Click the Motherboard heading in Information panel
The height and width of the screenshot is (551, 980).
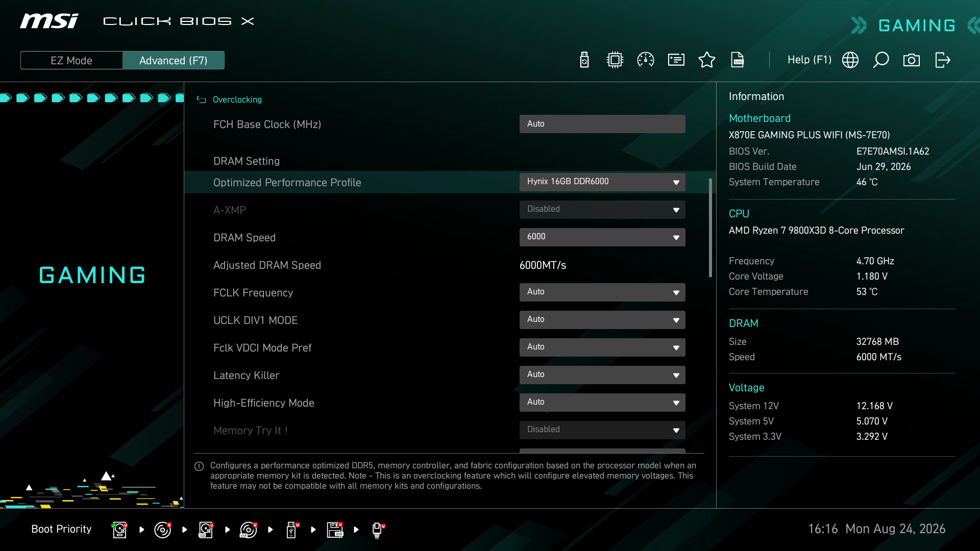(759, 118)
